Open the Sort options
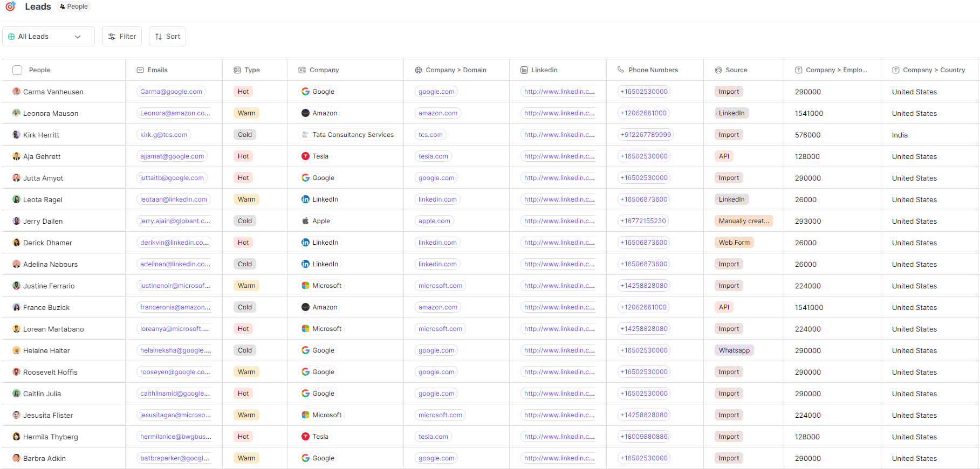The height and width of the screenshot is (469, 980). coord(167,37)
